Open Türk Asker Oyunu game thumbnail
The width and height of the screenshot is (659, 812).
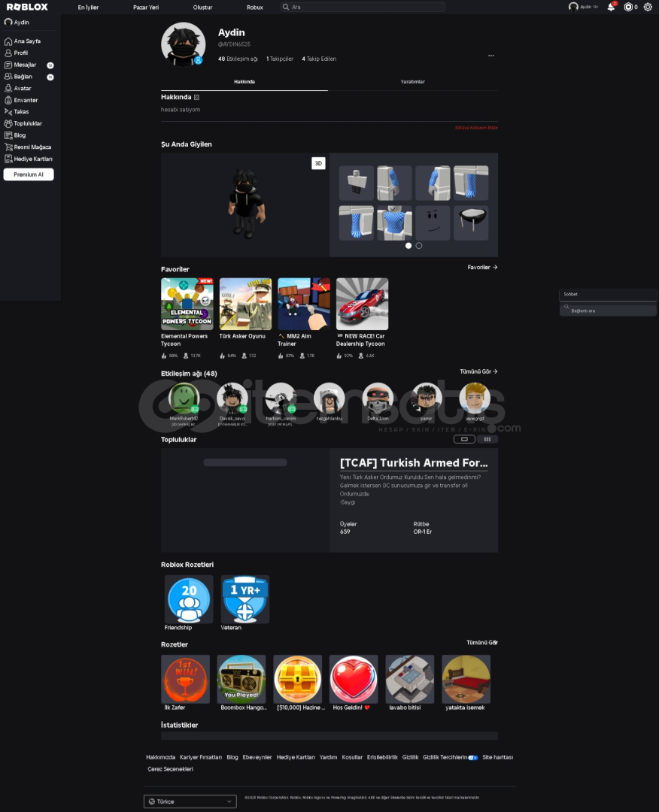(x=245, y=304)
